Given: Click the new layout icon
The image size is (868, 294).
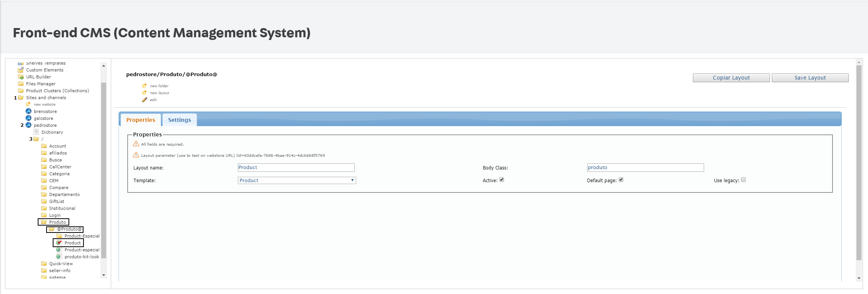Looking at the screenshot, I should (145, 93).
